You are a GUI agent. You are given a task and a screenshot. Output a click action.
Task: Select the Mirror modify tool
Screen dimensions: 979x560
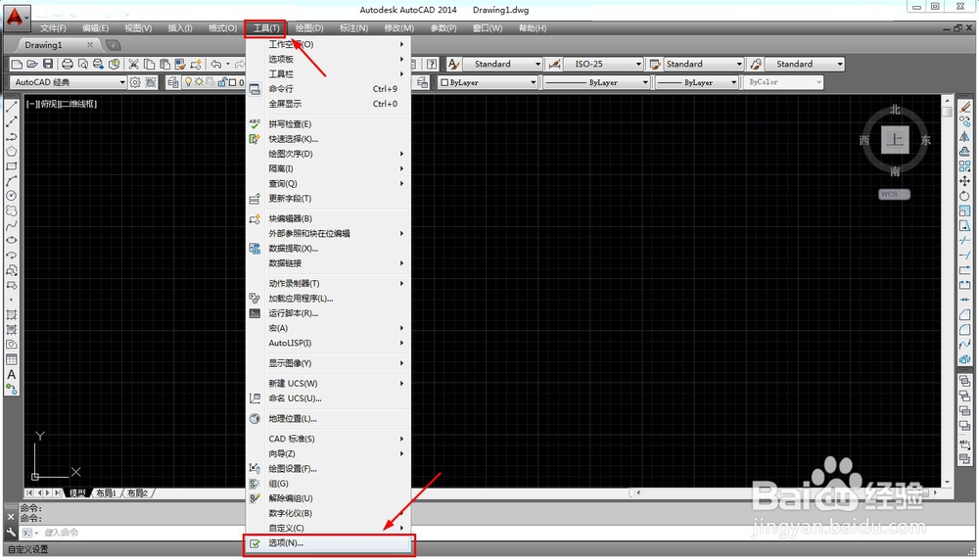[964, 136]
